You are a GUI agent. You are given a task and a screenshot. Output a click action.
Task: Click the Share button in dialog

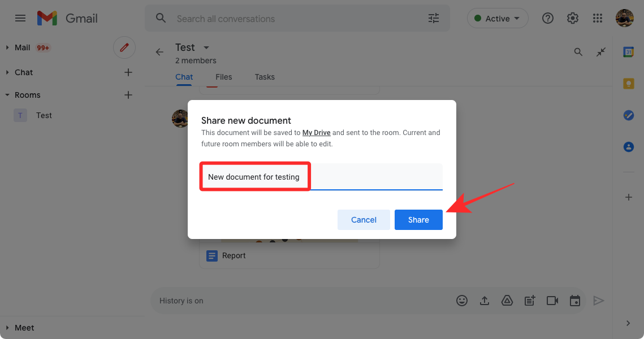pos(418,220)
